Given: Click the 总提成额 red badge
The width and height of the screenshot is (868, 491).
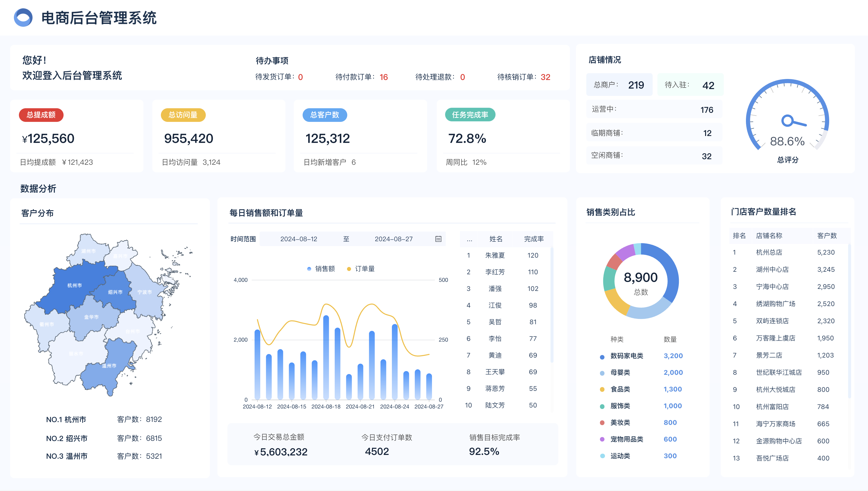Looking at the screenshot, I should pos(41,115).
